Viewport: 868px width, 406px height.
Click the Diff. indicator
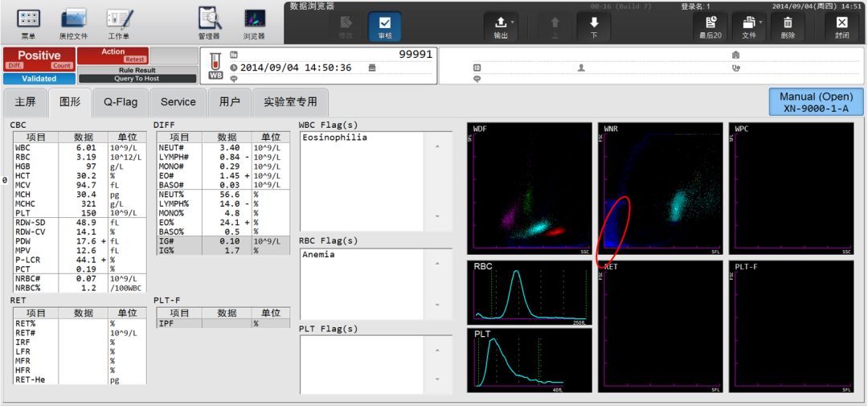pos(14,65)
